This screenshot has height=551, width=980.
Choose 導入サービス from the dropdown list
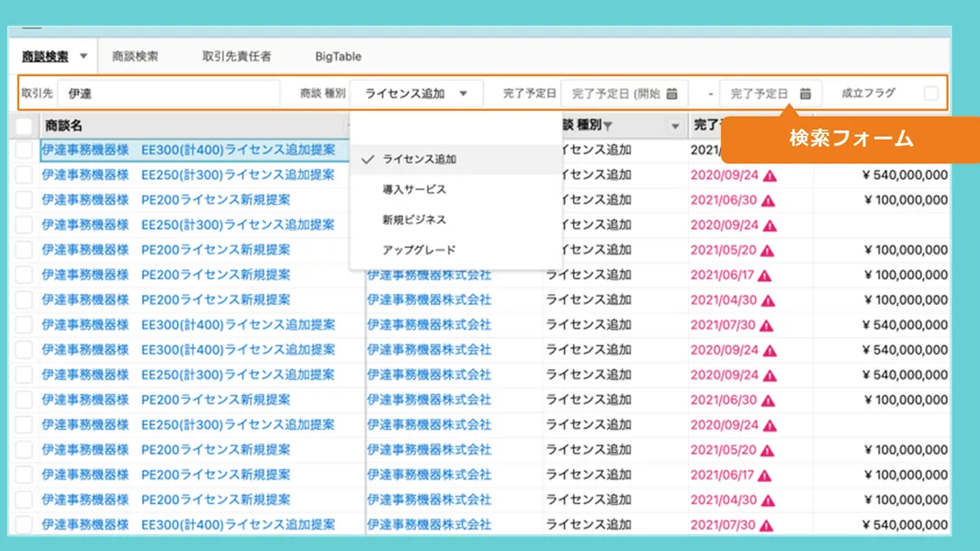(x=413, y=189)
